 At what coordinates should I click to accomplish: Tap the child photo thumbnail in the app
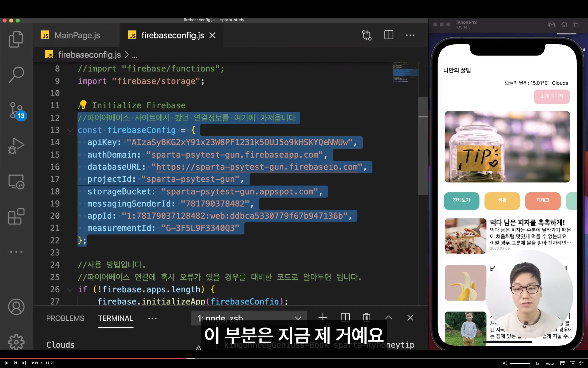465,329
